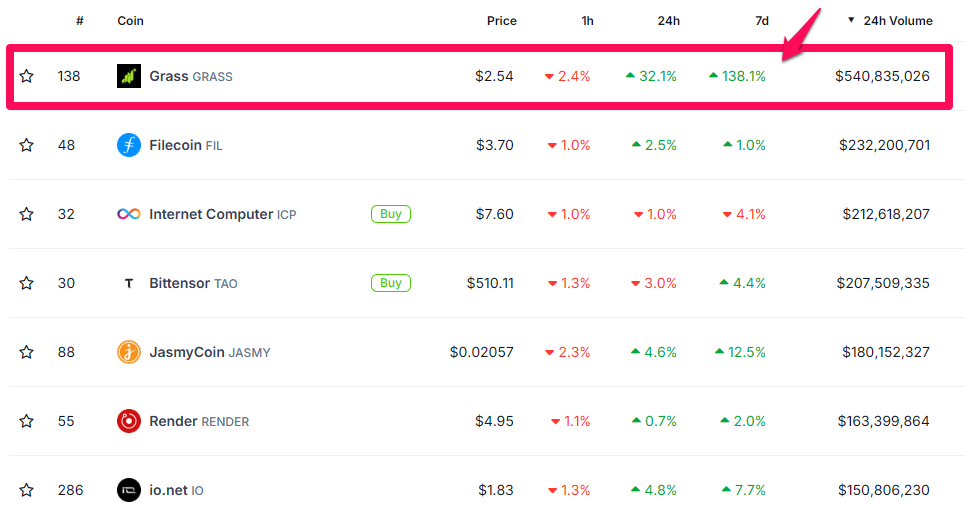Click the io.net logo icon
The height and width of the screenshot is (522, 965).
pyautogui.click(x=129, y=490)
